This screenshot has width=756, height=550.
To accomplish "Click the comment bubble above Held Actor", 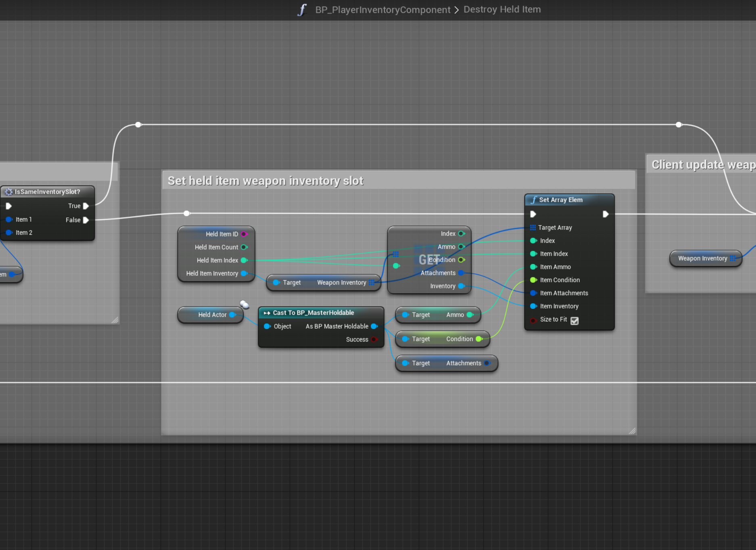I will click(x=244, y=304).
